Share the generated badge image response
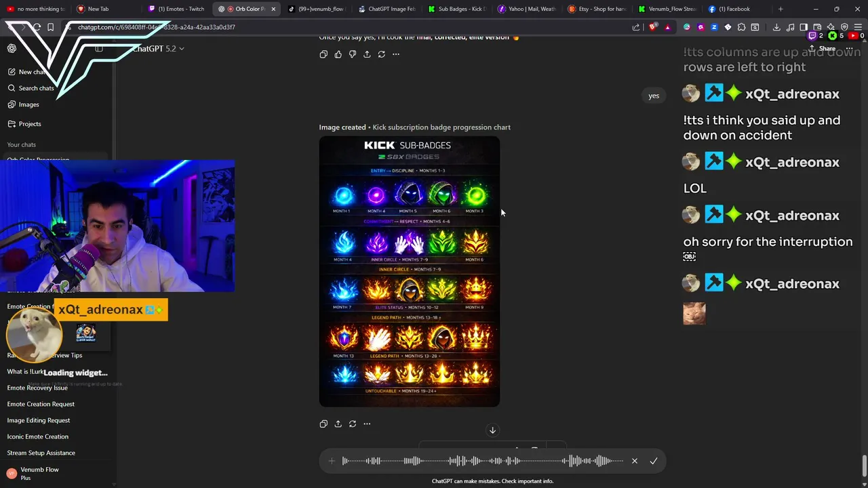 [x=338, y=424]
